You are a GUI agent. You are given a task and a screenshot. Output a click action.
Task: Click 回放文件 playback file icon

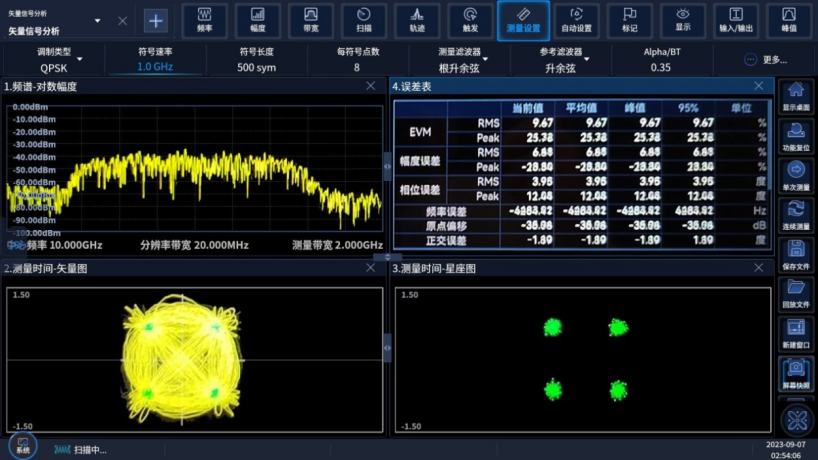pos(796,295)
